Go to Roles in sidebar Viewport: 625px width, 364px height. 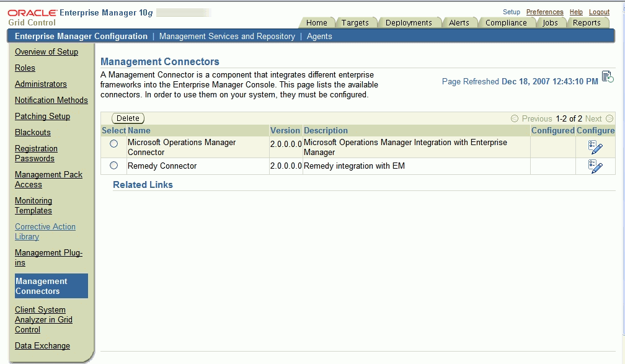[x=25, y=68]
